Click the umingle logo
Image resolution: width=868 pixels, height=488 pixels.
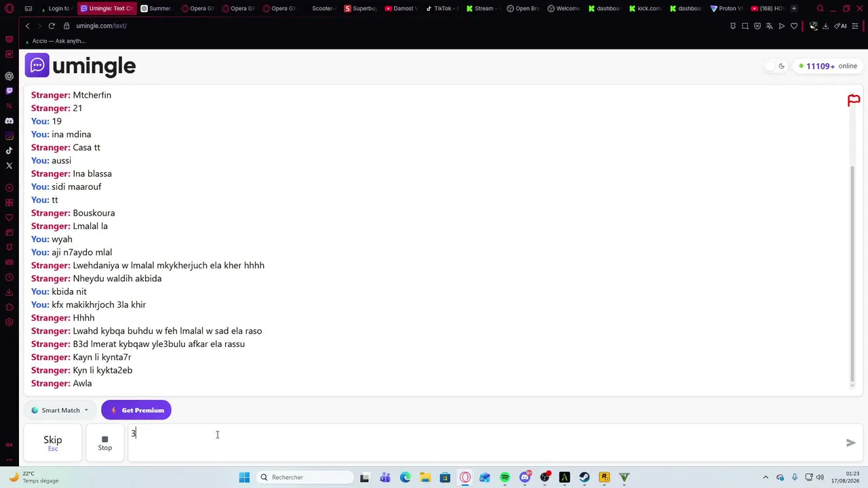(81, 66)
